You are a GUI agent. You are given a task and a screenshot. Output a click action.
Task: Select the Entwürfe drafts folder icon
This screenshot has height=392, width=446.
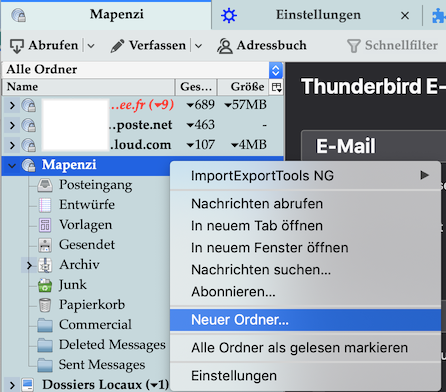pos(45,205)
